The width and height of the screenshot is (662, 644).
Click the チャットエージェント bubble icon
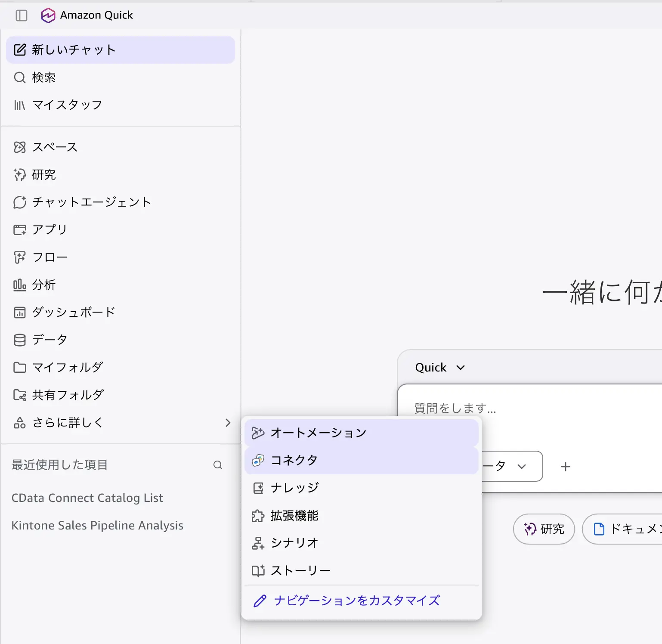(x=20, y=202)
